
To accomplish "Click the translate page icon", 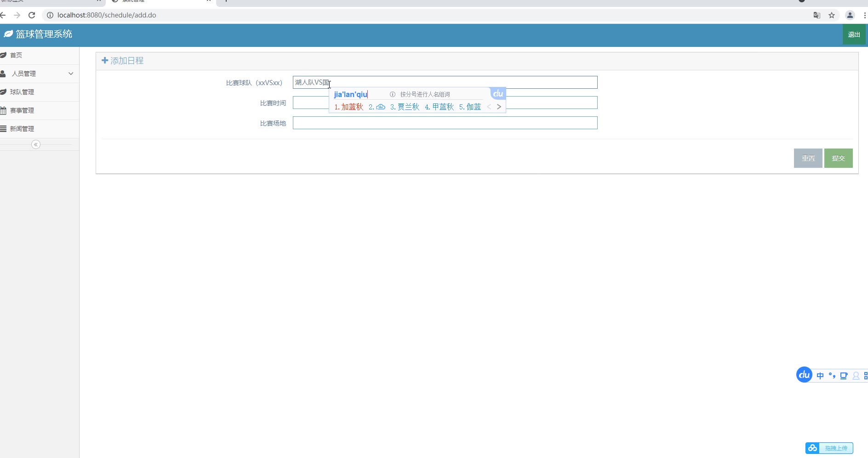I will (817, 15).
